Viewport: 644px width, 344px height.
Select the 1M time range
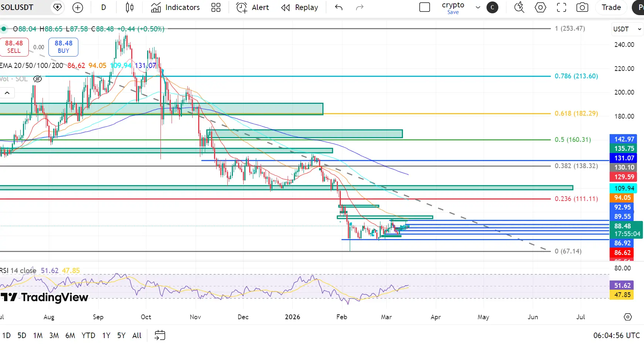pyautogui.click(x=38, y=336)
